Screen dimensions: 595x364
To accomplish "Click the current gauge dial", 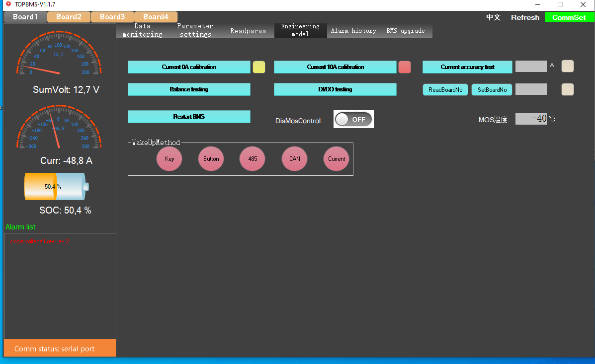I will [59, 127].
